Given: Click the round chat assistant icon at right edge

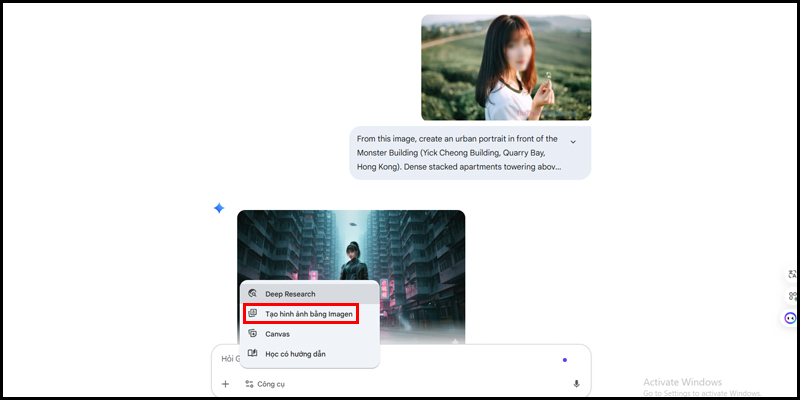Looking at the screenshot, I should click(x=791, y=318).
